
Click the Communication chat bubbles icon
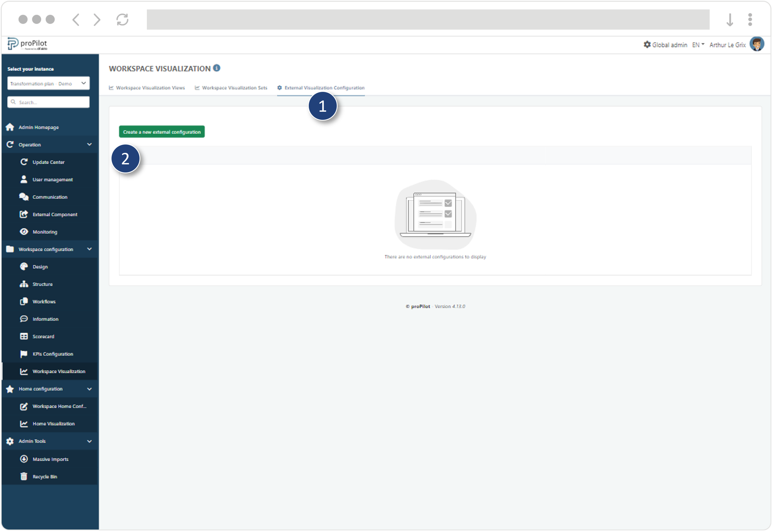click(24, 197)
